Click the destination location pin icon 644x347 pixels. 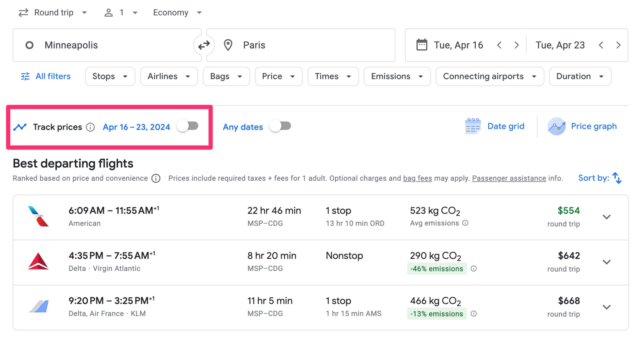228,45
